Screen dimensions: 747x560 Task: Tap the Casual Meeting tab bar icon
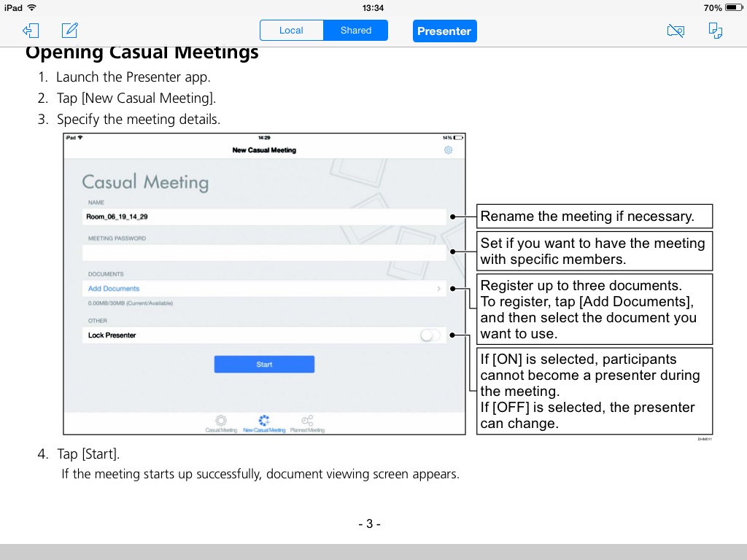pos(221,423)
